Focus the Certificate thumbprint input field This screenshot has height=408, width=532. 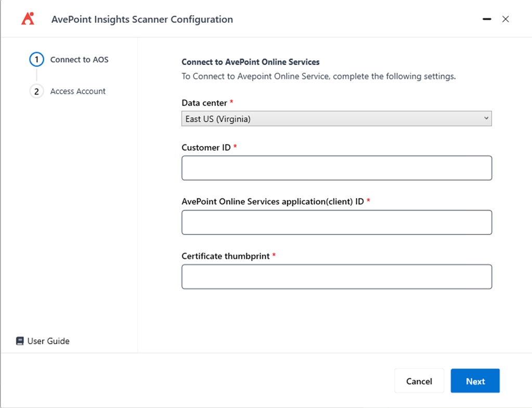[336, 277]
